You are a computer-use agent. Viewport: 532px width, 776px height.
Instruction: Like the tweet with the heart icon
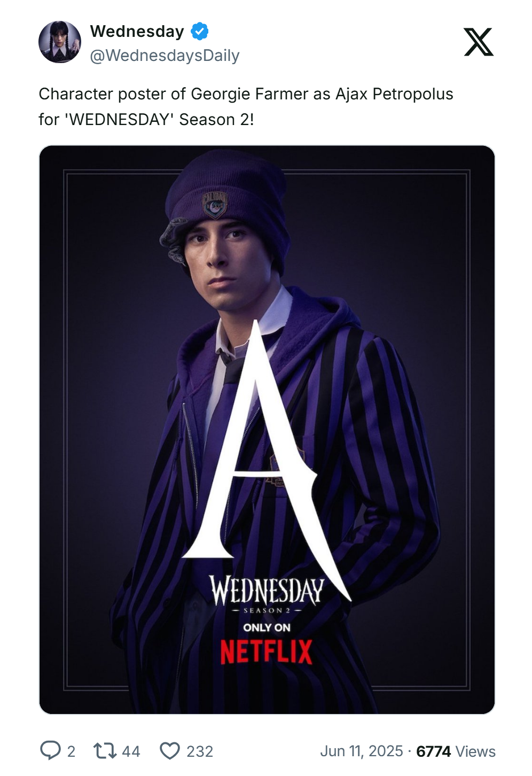point(170,751)
